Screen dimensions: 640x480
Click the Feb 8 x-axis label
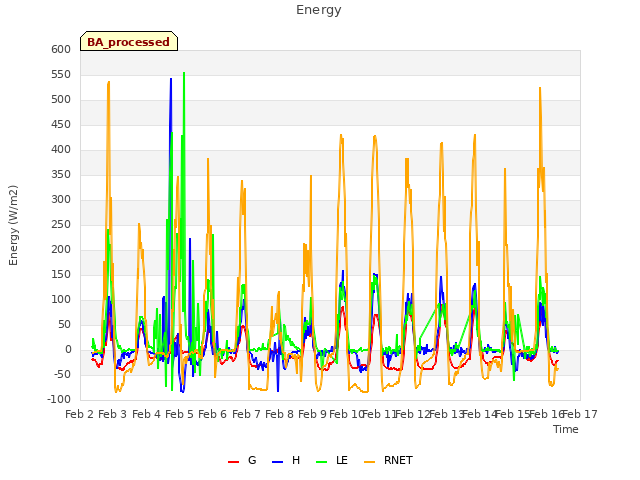[279, 414]
